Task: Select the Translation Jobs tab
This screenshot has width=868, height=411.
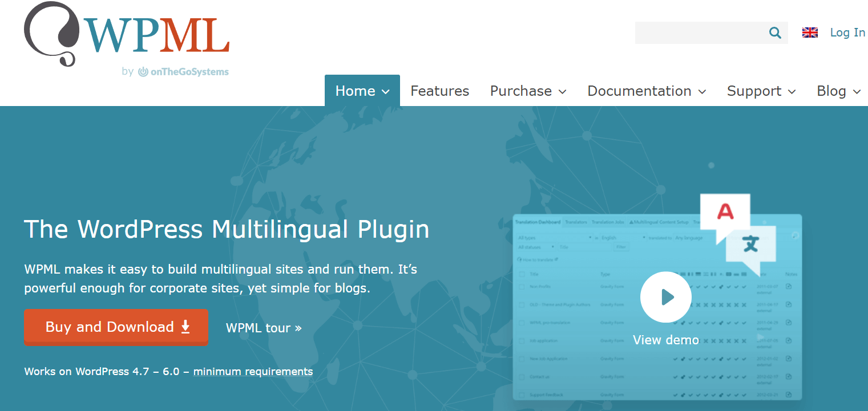Action: click(608, 222)
